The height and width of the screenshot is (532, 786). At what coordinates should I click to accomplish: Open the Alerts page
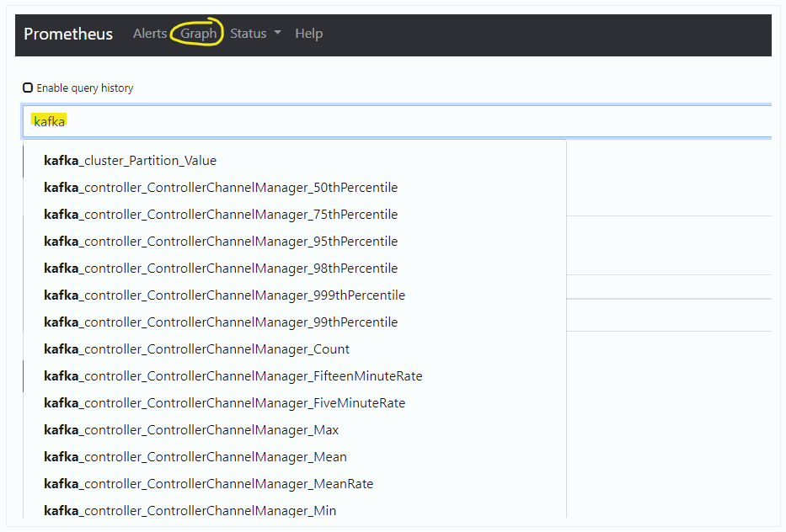tap(150, 33)
